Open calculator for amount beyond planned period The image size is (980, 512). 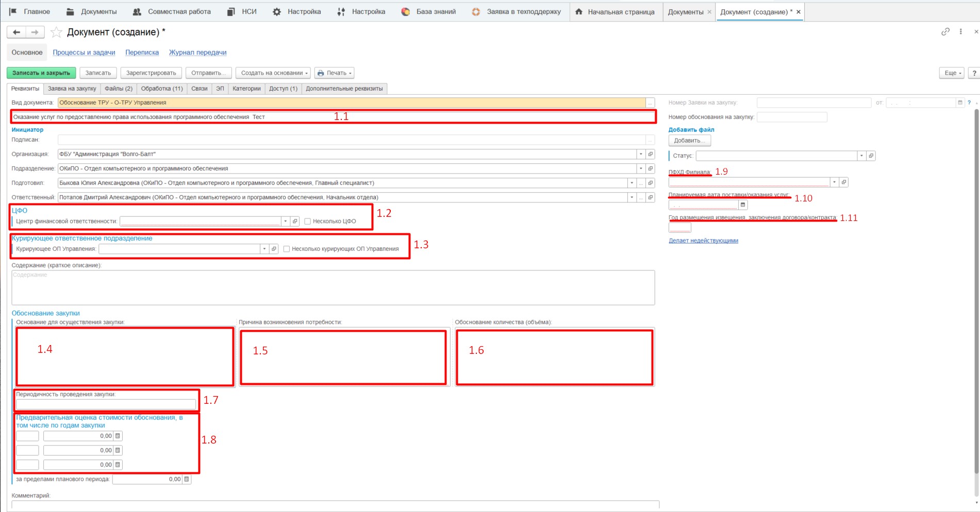(x=187, y=479)
